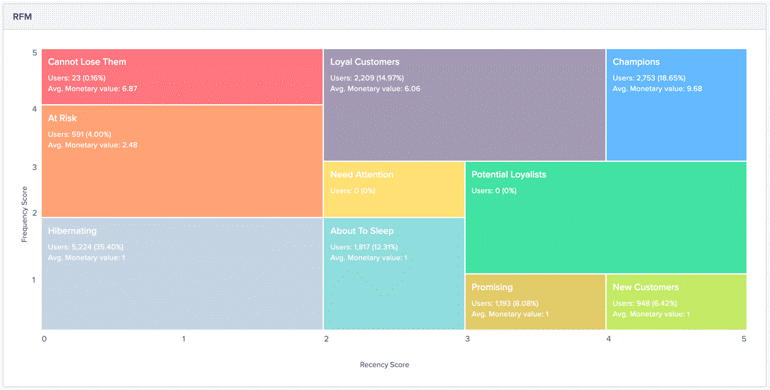Open the Champions segment label
The width and height of the screenshot is (770, 390).
click(636, 62)
